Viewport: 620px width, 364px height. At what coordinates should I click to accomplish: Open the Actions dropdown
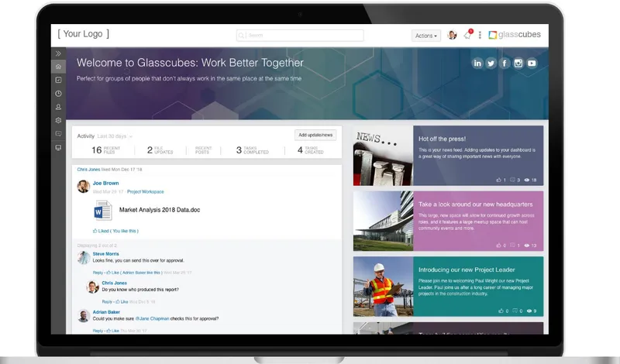click(x=425, y=36)
